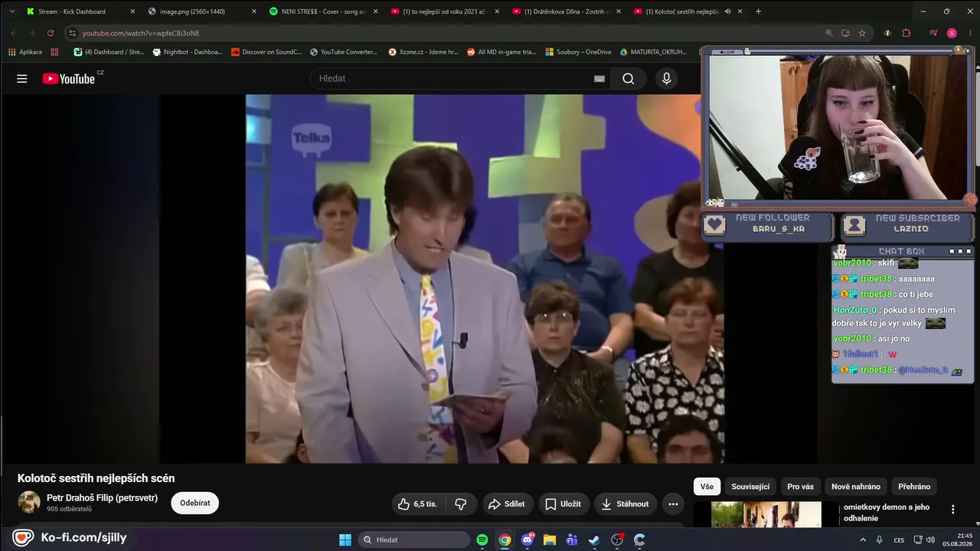Open Steam from the taskbar
Image resolution: width=980 pixels, height=551 pixels.
click(x=594, y=540)
